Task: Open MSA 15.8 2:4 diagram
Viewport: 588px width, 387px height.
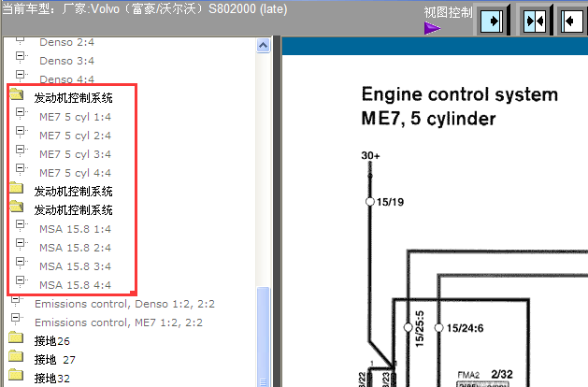Action: pyautogui.click(x=75, y=248)
